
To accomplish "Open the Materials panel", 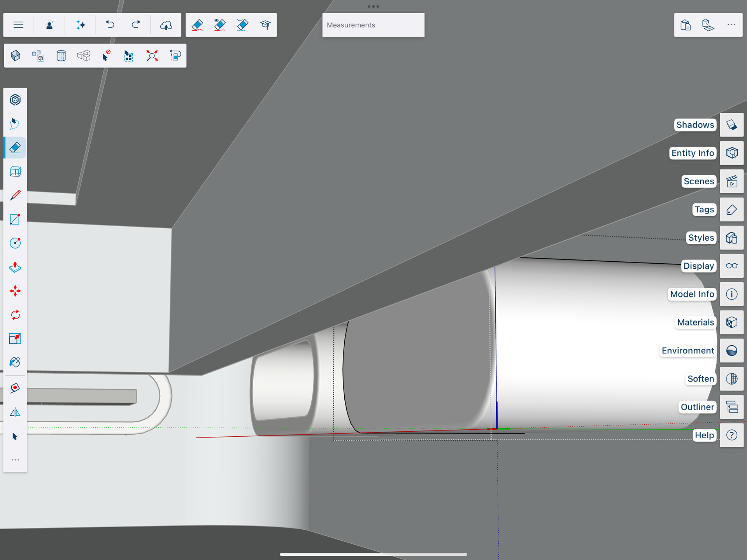I will 731,322.
